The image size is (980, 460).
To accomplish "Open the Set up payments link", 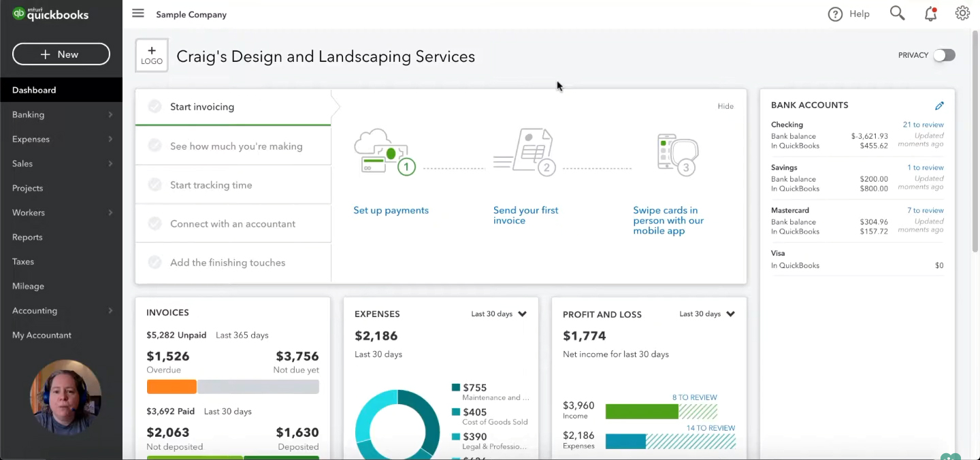I will [391, 210].
